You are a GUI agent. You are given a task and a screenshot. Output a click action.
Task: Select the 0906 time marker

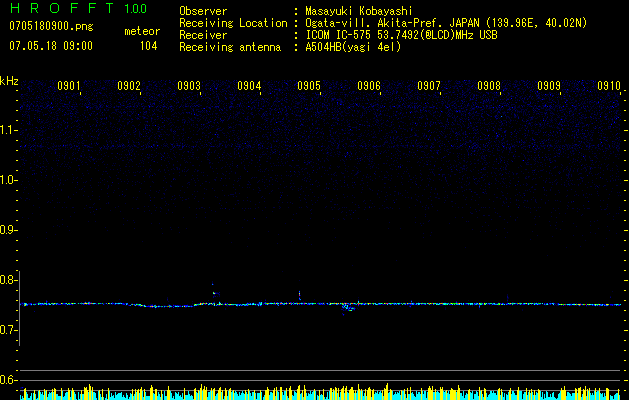pyautogui.click(x=369, y=86)
